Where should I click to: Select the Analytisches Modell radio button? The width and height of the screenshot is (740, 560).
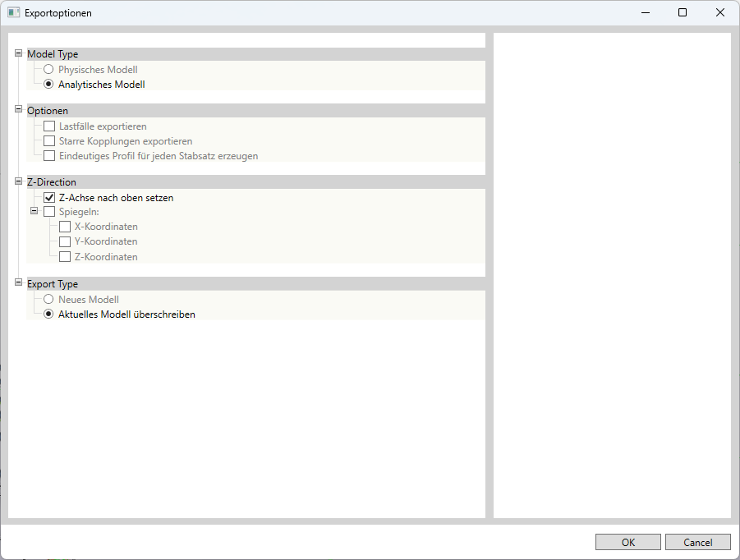(x=48, y=85)
